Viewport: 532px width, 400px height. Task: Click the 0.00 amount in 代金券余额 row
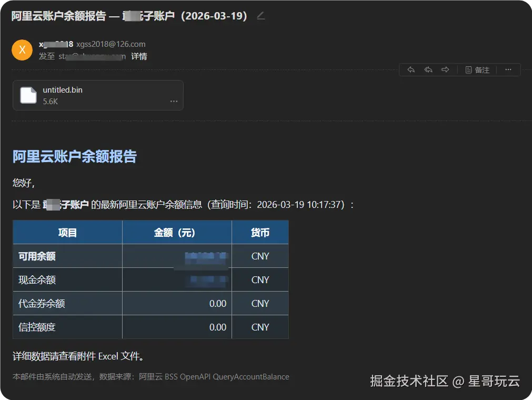click(x=218, y=303)
